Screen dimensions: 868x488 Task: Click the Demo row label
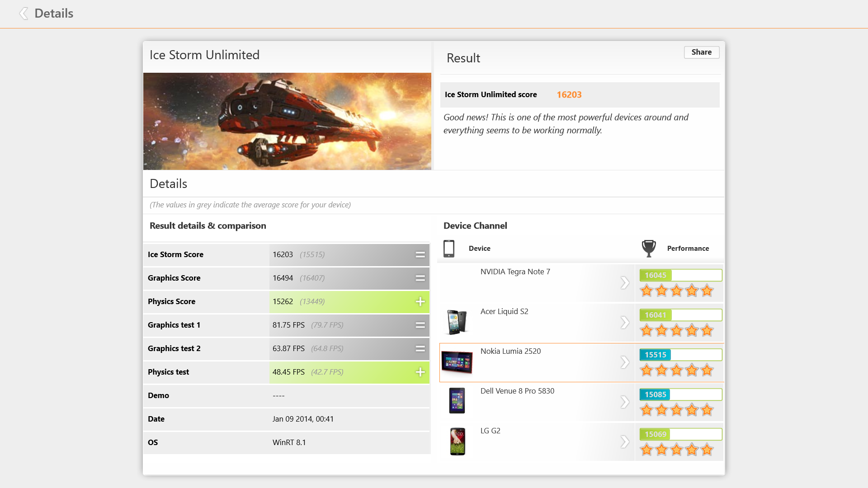[158, 395]
